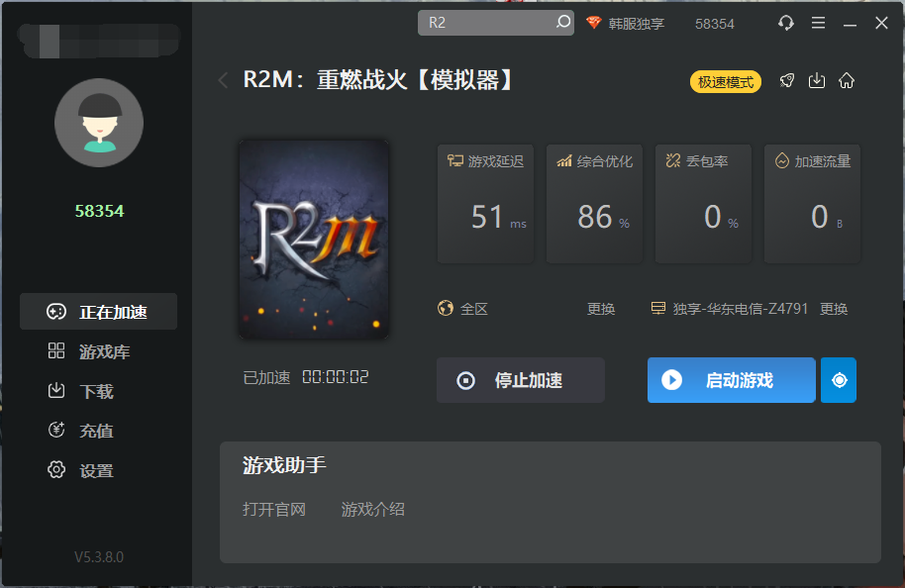Image resolution: width=905 pixels, height=588 pixels.
Task: Click the blue target button beside 启动游戏
Action: pos(839,380)
